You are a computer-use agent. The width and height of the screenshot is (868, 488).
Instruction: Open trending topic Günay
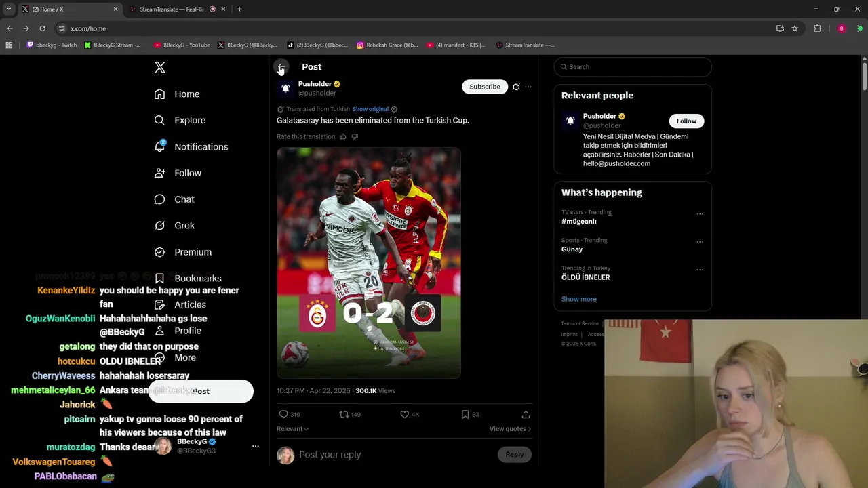click(572, 249)
